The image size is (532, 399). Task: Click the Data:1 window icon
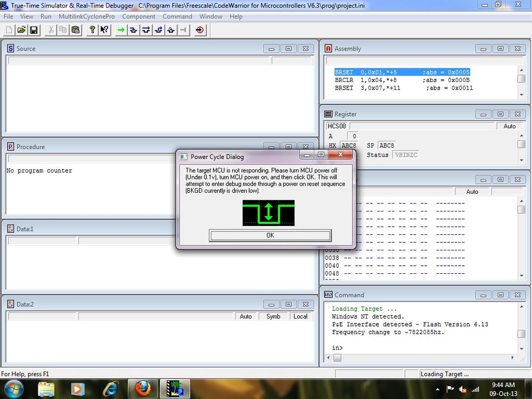11,229
